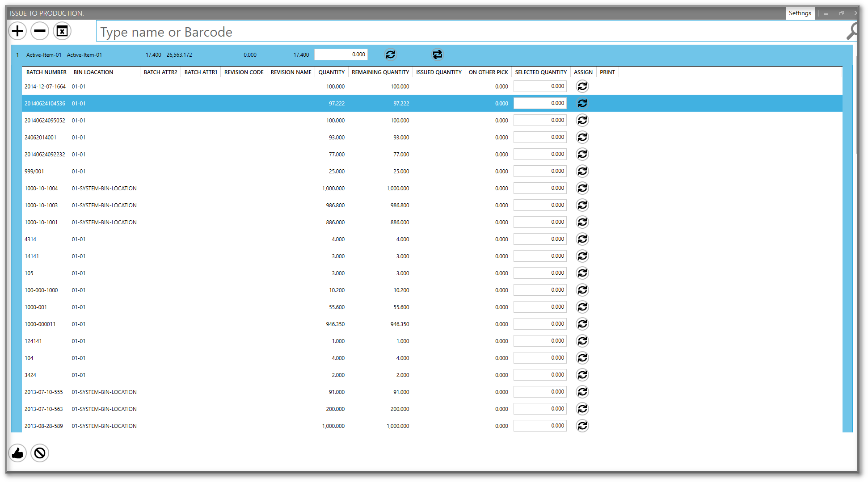
Task: Click selected quantity field for batch 1000-000011
Action: [540, 324]
